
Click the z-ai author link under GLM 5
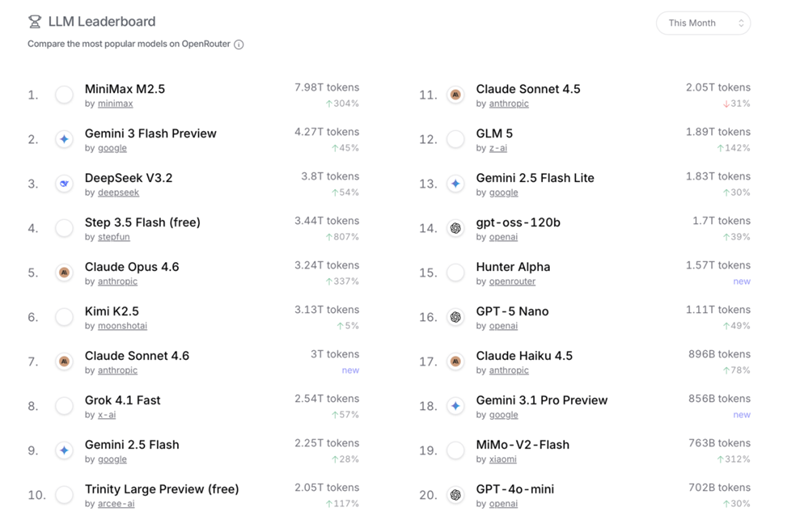[x=498, y=148]
